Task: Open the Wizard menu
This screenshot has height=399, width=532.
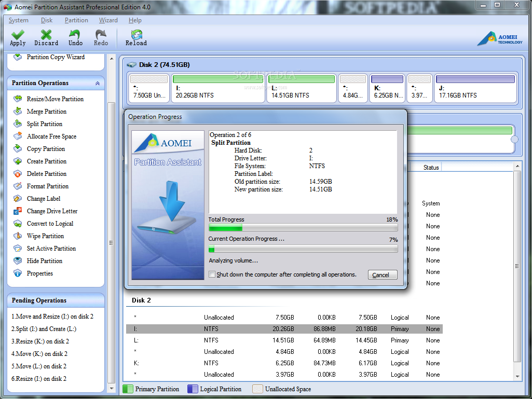Action: [108, 20]
